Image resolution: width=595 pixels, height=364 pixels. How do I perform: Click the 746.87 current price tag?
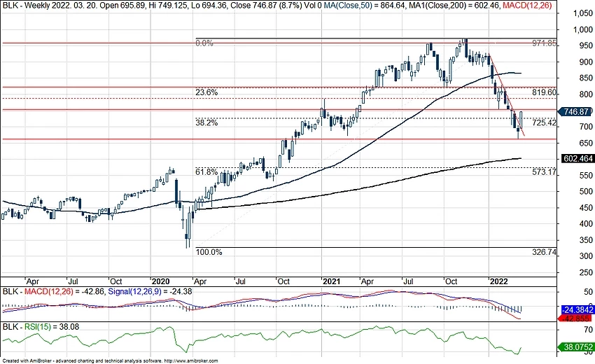(575, 111)
